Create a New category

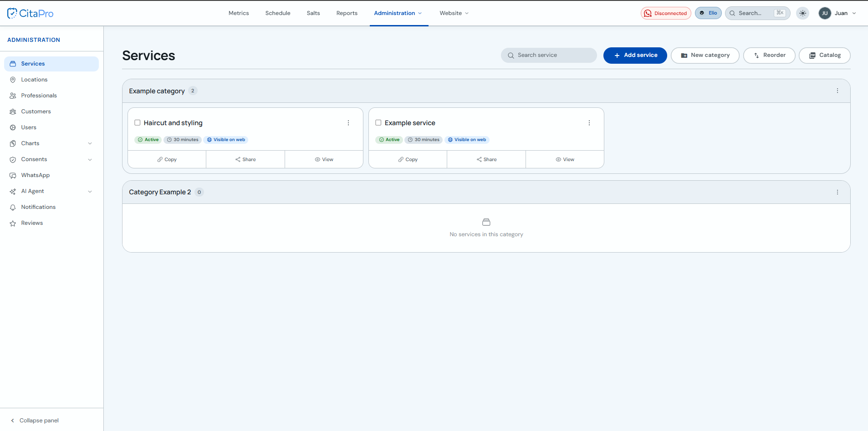(705, 55)
